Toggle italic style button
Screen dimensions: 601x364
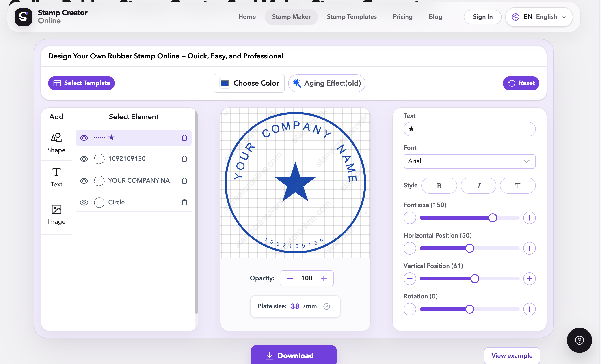coord(478,186)
